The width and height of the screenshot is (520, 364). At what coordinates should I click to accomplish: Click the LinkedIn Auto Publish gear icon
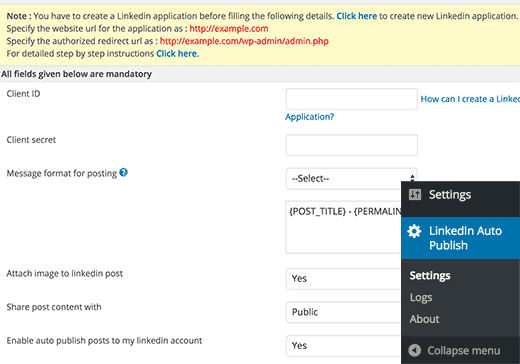coord(414,231)
